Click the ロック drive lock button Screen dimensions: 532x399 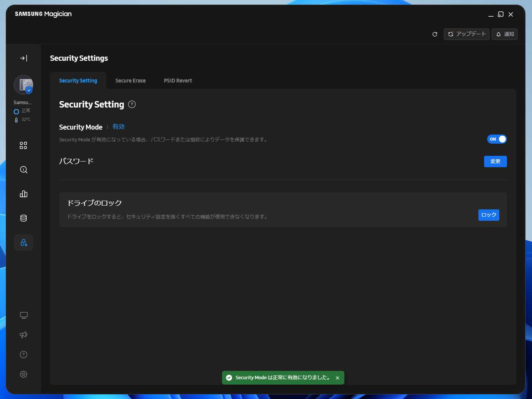(x=489, y=215)
